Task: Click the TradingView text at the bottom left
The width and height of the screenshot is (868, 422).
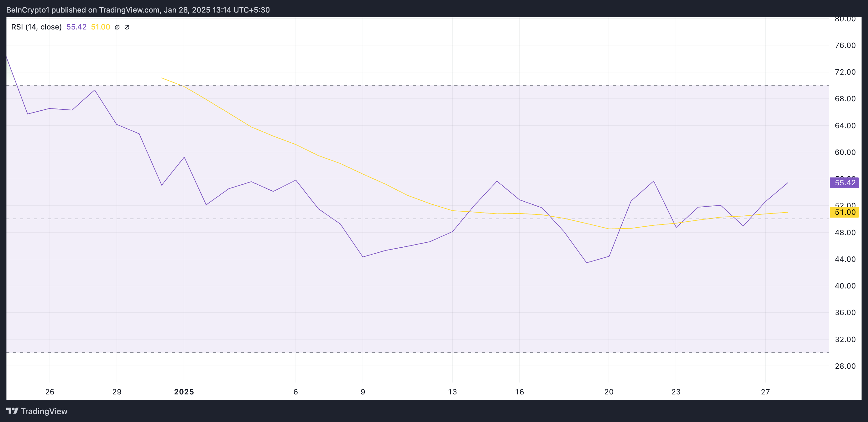Action: pyautogui.click(x=44, y=411)
